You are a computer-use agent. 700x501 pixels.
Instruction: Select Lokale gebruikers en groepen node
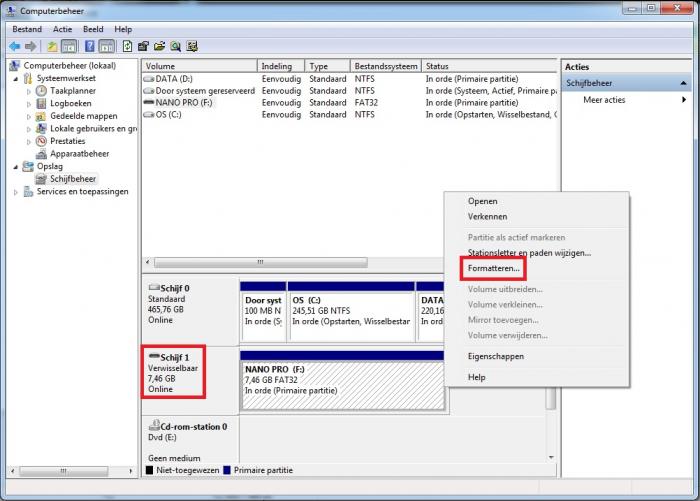[93, 128]
